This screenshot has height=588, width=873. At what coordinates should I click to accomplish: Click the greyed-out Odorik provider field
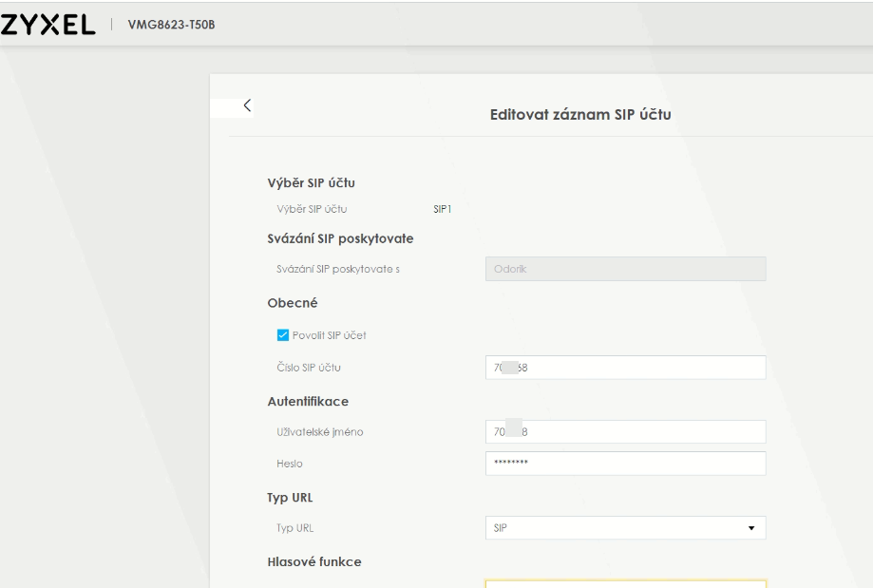[x=624, y=269]
